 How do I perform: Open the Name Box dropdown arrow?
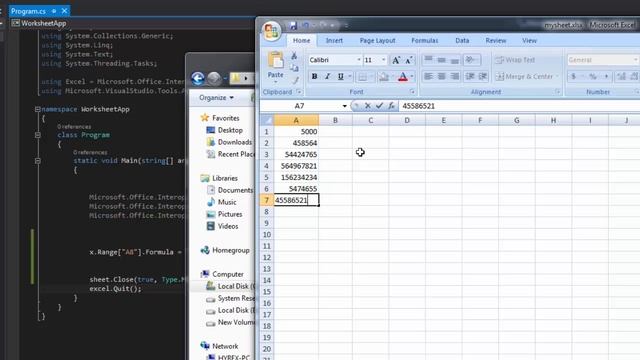(344, 106)
